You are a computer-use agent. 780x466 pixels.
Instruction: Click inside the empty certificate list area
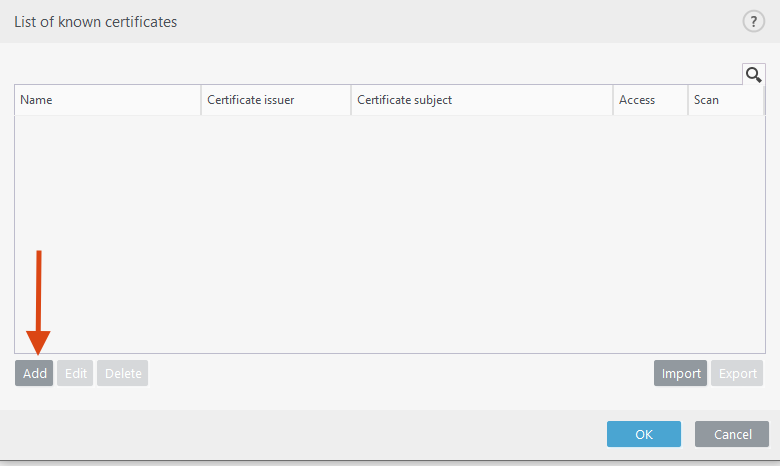point(390,230)
